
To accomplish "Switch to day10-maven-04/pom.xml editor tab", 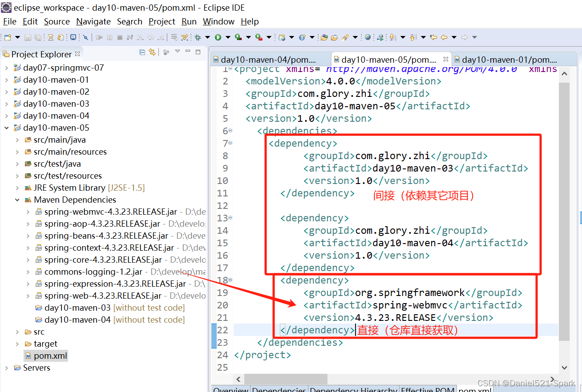I will pos(270,60).
